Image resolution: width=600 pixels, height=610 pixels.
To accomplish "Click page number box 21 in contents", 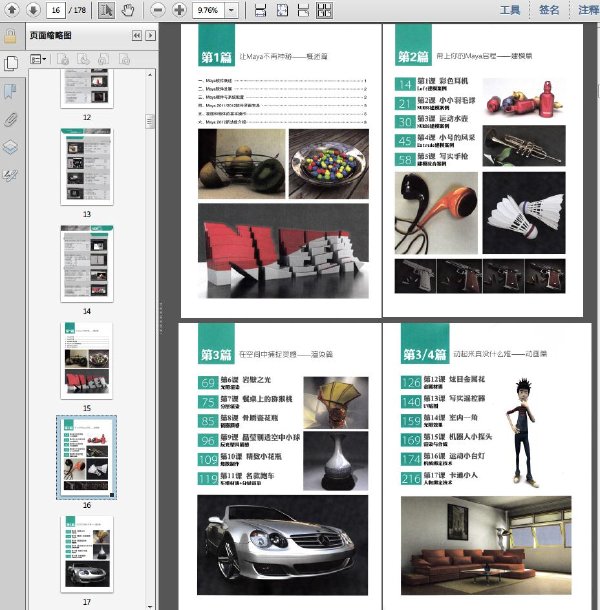I will coord(405,103).
